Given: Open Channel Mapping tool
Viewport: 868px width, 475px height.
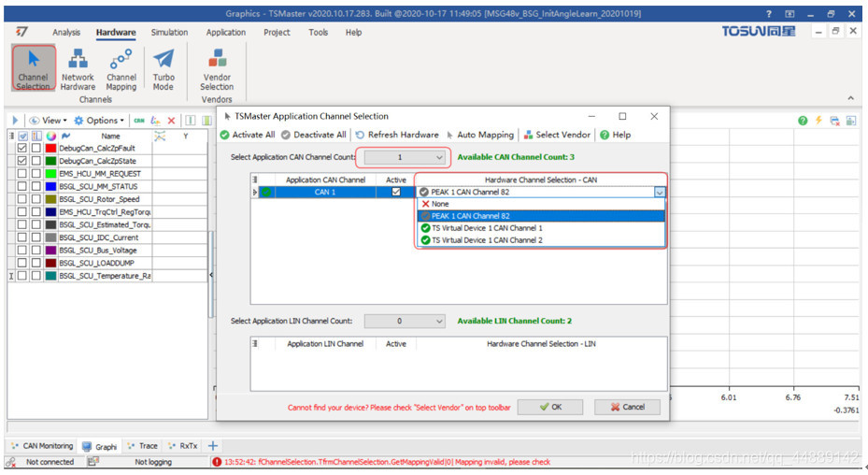Looking at the screenshot, I should [x=121, y=69].
